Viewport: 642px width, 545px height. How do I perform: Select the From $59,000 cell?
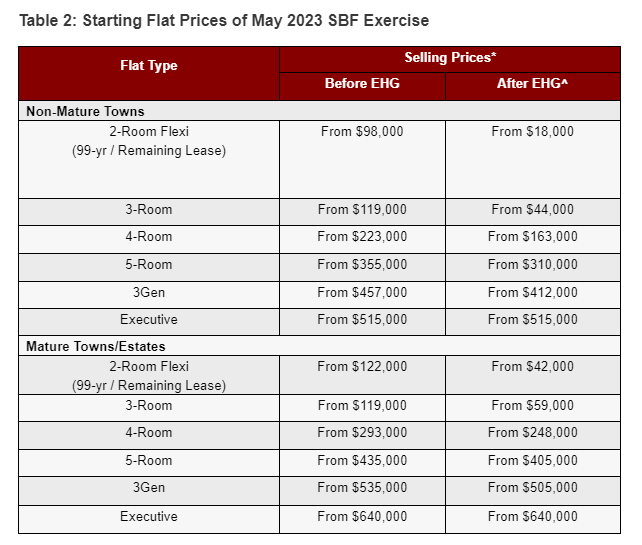click(533, 408)
